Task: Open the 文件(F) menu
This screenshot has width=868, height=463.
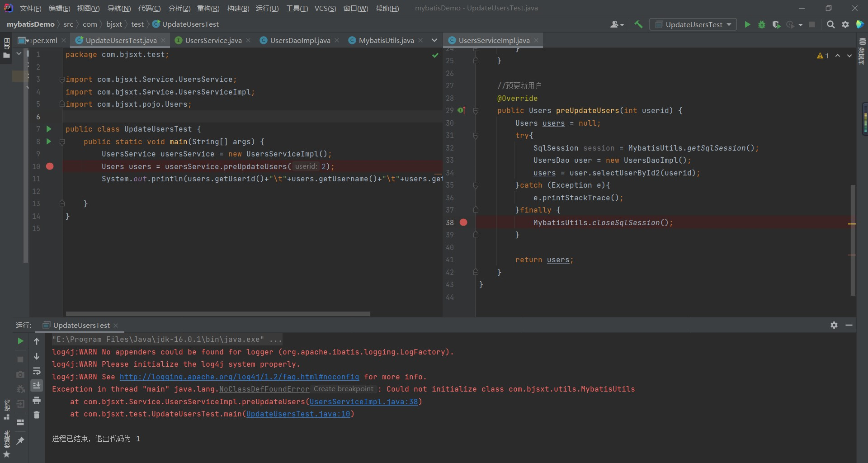Action: pyautogui.click(x=30, y=8)
